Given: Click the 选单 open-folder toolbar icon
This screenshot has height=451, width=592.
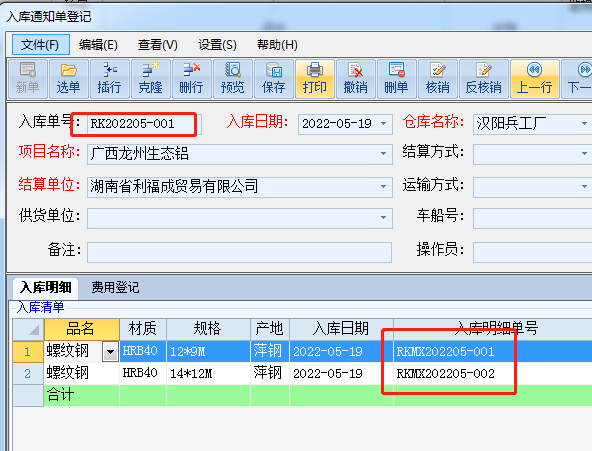Looking at the screenshot, I should (68, 79).
